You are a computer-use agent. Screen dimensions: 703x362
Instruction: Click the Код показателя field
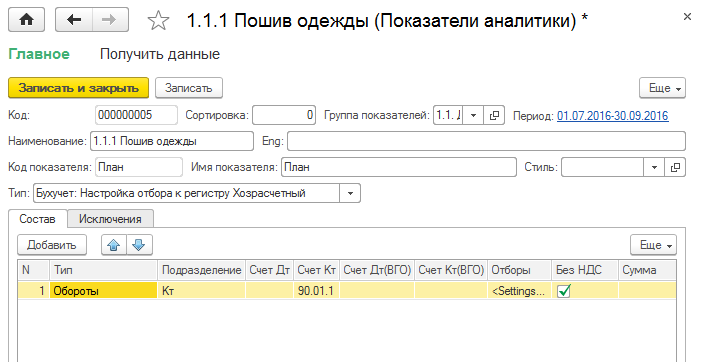click(139, 167)
